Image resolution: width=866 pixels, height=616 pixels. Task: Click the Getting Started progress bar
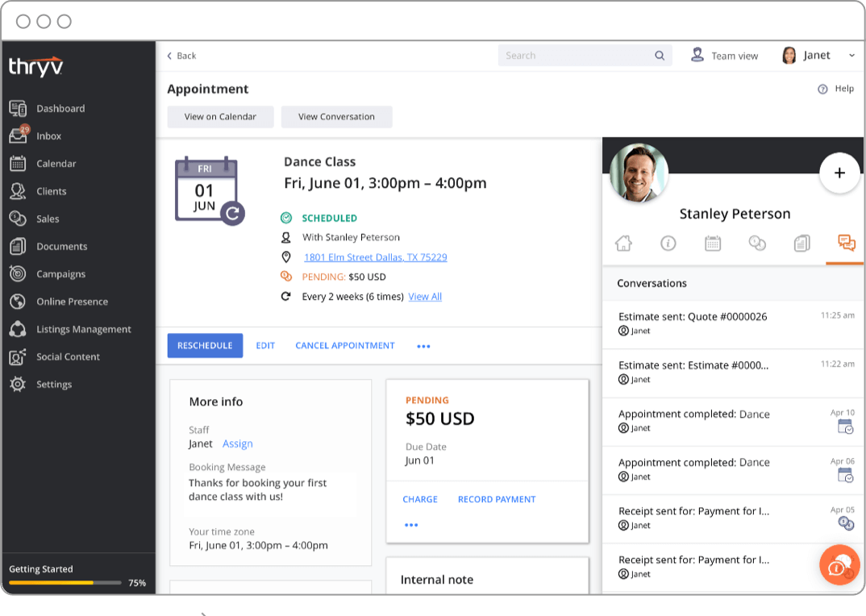[x=65, y=582]
